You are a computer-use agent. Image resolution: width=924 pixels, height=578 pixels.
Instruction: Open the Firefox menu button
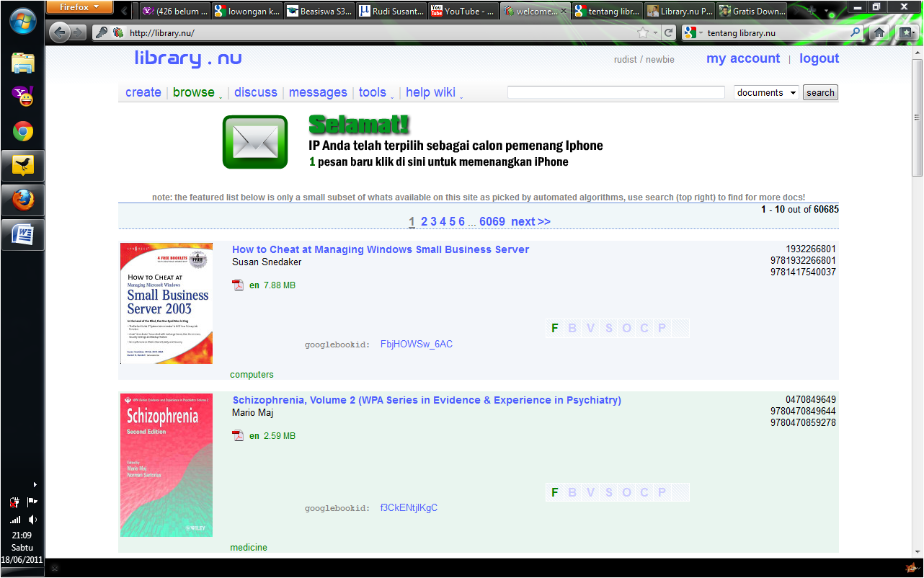79,7
